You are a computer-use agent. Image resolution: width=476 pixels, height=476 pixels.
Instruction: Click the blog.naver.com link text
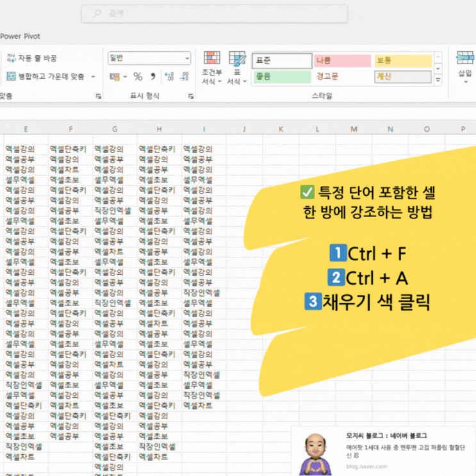366,466
